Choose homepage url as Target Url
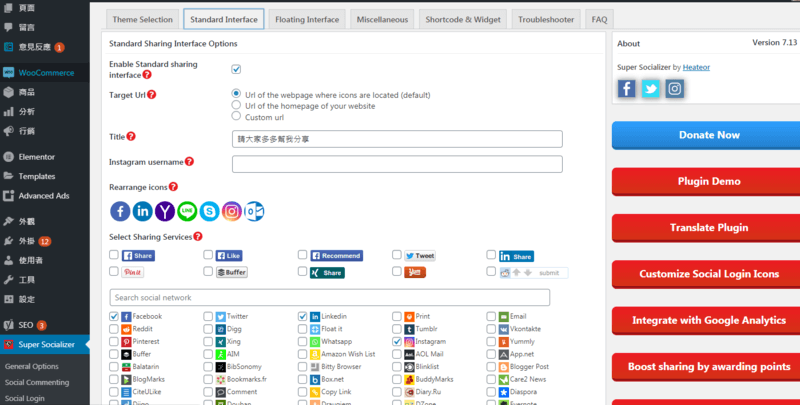The height and width of the screenshot is (405, 800). click(x=236, y=105)
